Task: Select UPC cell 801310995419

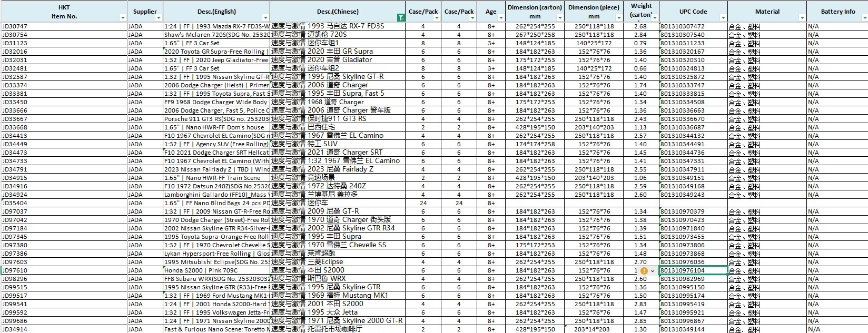Action: pos(693,304)
